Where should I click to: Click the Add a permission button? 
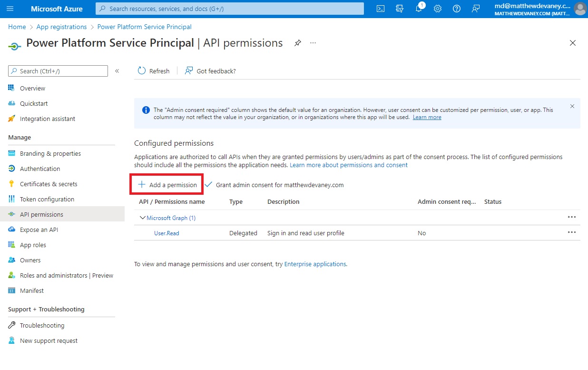coord(167,184)
